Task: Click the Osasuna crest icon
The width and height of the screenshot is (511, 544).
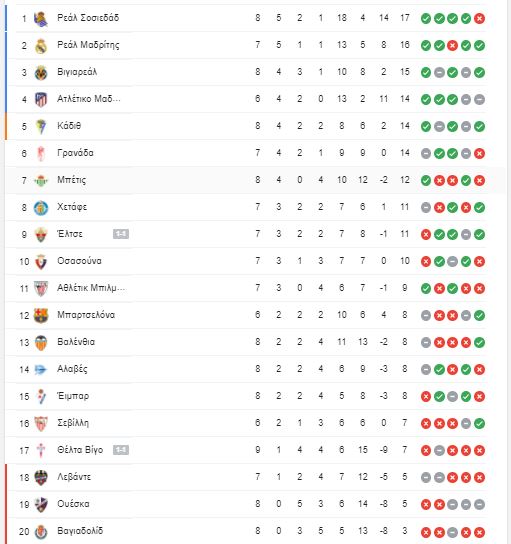Action: coord(41,262)
